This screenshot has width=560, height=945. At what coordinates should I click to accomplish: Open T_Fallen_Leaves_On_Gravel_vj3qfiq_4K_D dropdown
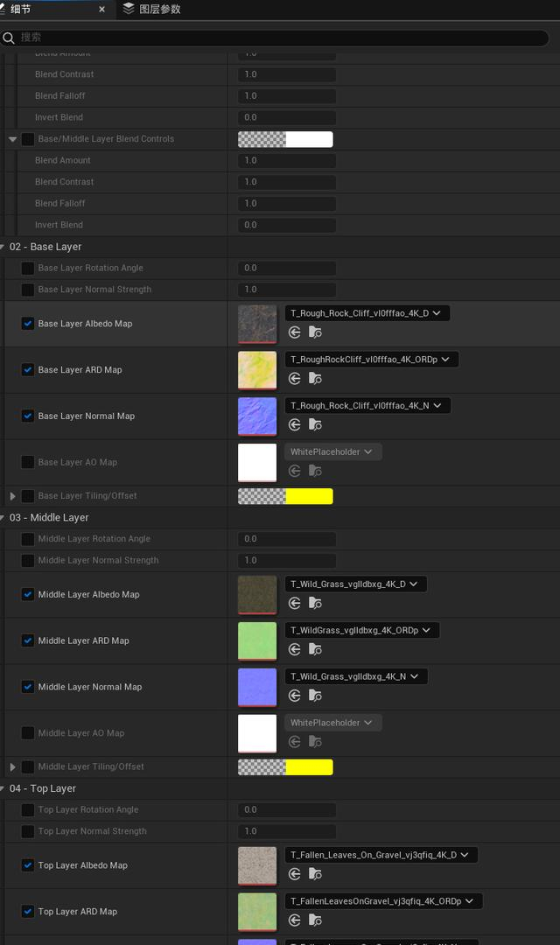pos(381,855)
